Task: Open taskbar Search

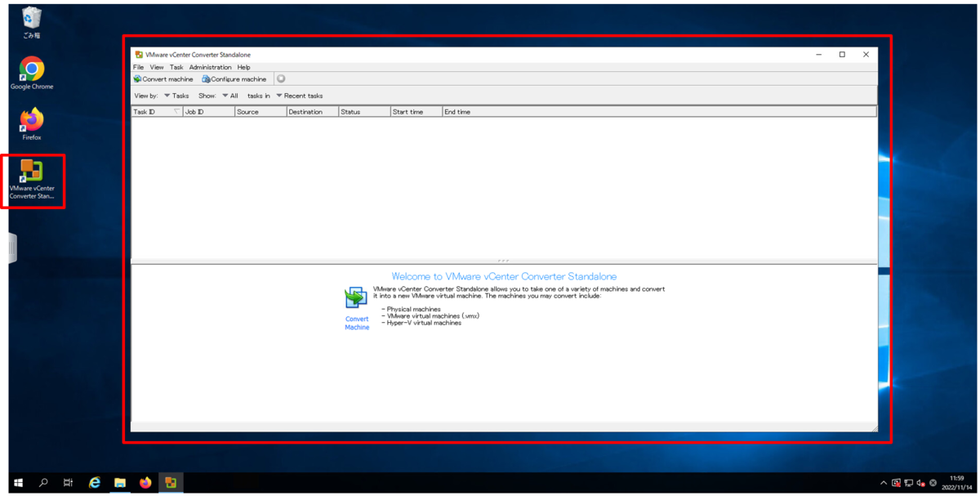Action: pyautogui.click(x=44, y=483)
